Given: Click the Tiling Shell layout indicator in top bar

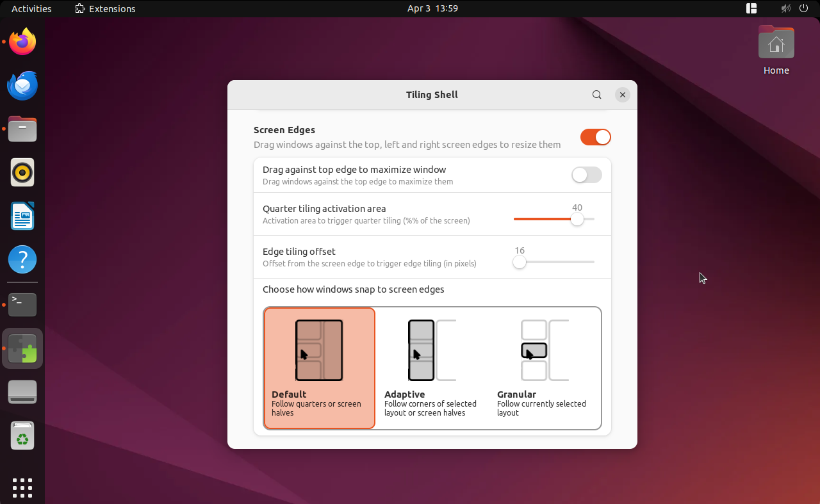Looking at the screenshot, I should 751,8.
